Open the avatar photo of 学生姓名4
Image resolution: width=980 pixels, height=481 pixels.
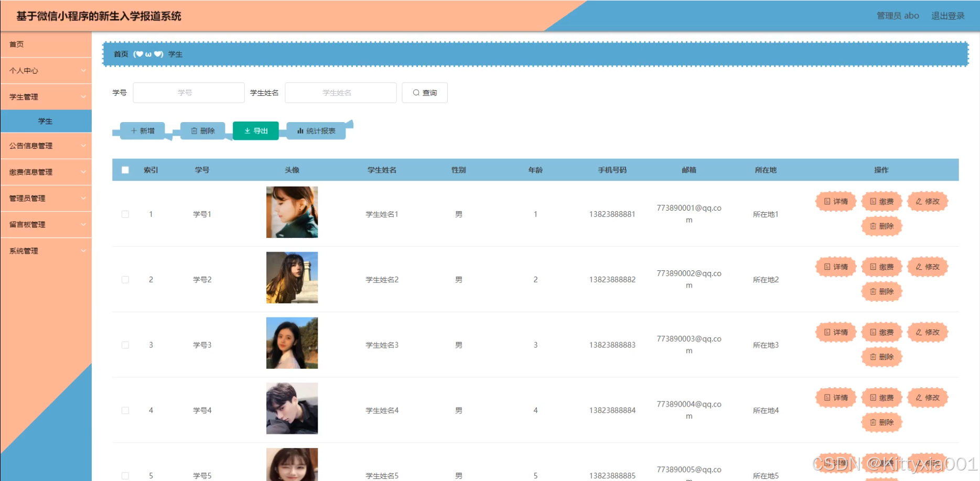coord(292,409)
